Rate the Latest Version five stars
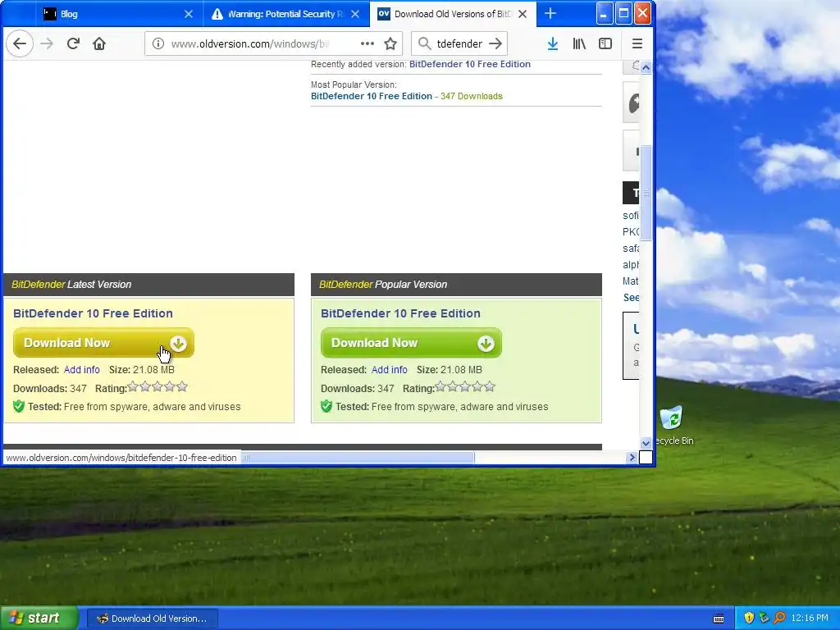The width and height of the screenshot is (840, 630). coord(182,386)
